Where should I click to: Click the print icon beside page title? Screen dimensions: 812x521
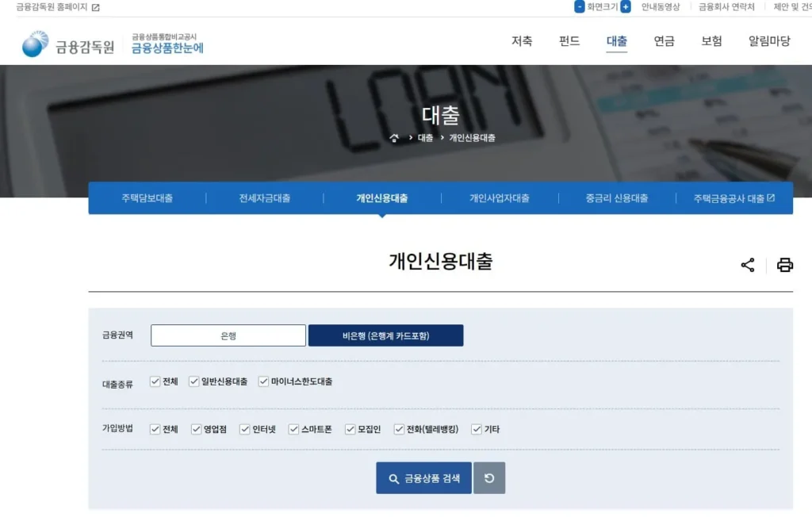pyautogui.click(x=784, y=265)
